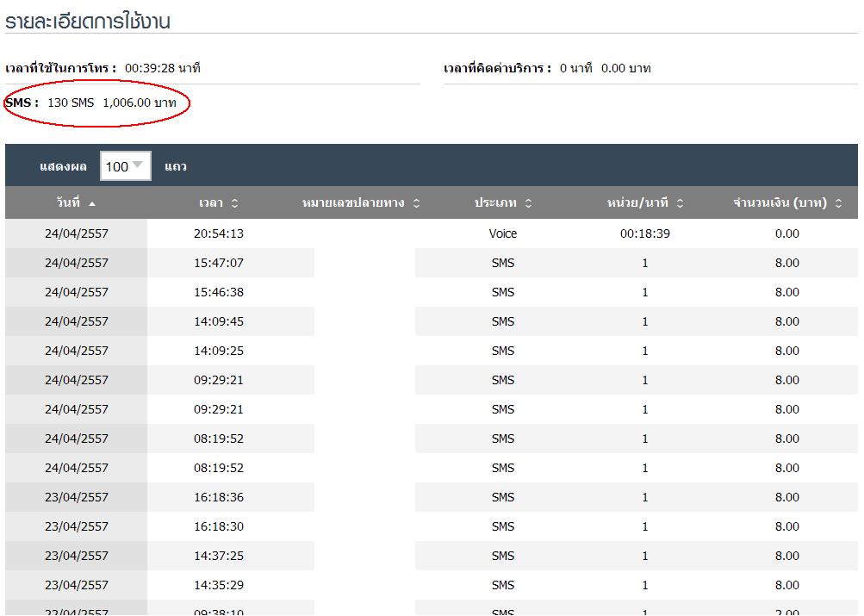Click the time cell 14:09:45

coord(218,321)
